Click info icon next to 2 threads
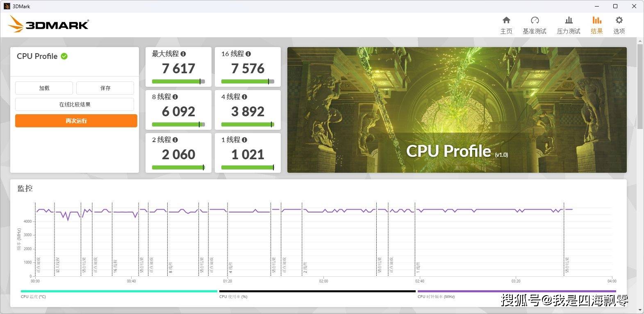Screen dimensions: 644x314 175,140
